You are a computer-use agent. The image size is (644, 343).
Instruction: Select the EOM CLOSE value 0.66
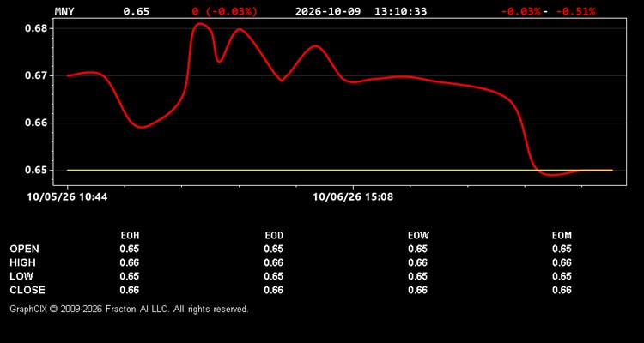pos(562,290)
